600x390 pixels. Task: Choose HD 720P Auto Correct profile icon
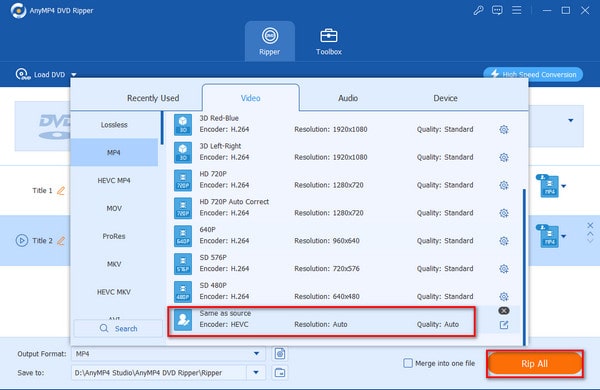coord(183,208)
